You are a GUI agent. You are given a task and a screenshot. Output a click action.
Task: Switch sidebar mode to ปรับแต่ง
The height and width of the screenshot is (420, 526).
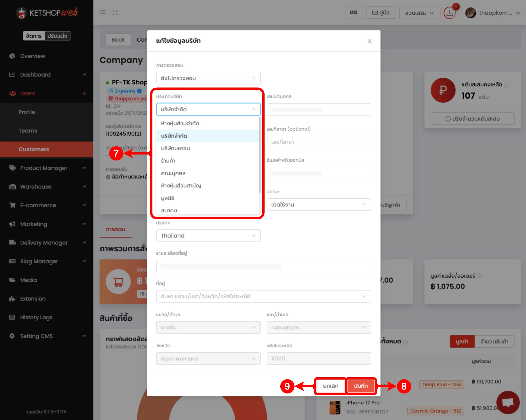(x=57, y=36)
